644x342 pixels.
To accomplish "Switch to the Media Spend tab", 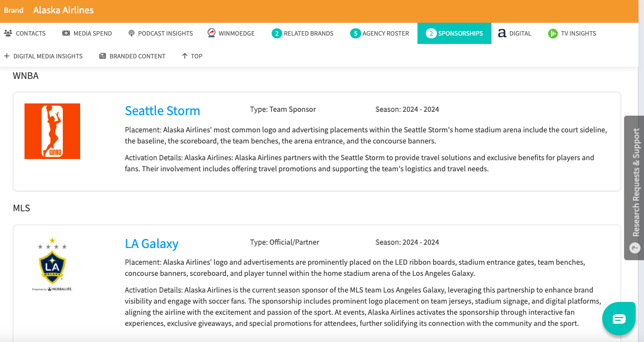I will coord(87,33).
